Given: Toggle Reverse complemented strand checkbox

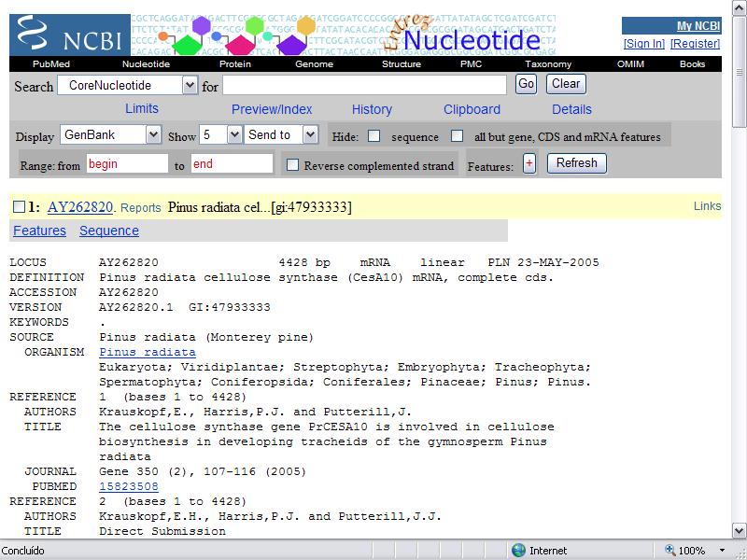Looking at the screenshot, I should point(292,165).
